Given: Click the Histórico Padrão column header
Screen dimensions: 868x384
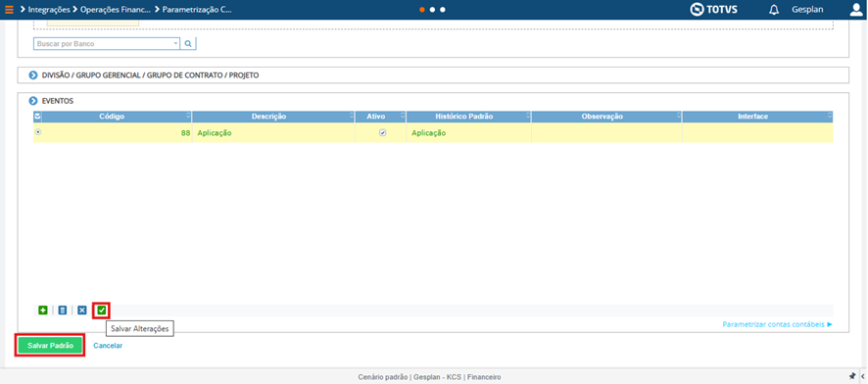Looking at the screenshot, I should (468, 117).
